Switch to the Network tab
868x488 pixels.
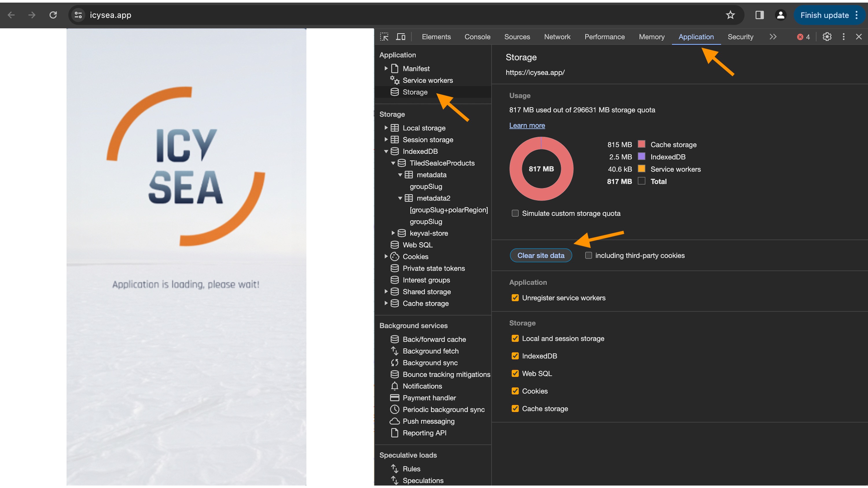[557, 37]
